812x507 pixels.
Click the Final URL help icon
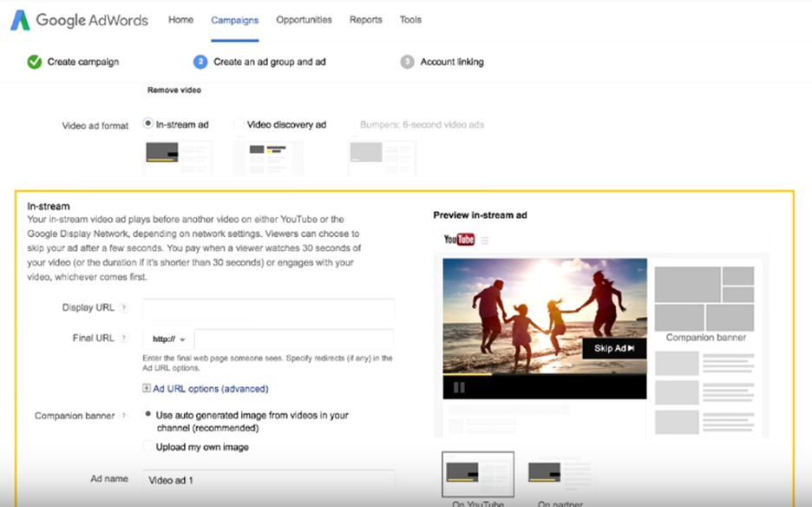pos(123,339)
